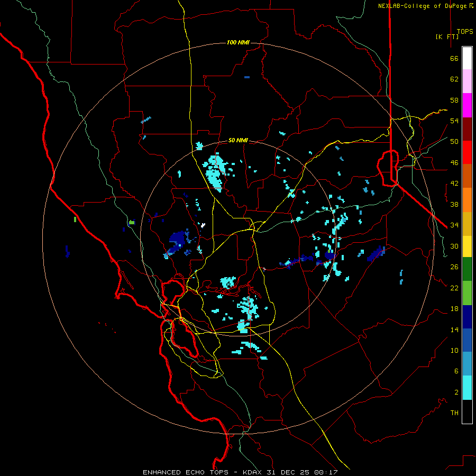Click the 66 value on the scale
This screenshot has width=476, height=476.
[x=454, y=58]
